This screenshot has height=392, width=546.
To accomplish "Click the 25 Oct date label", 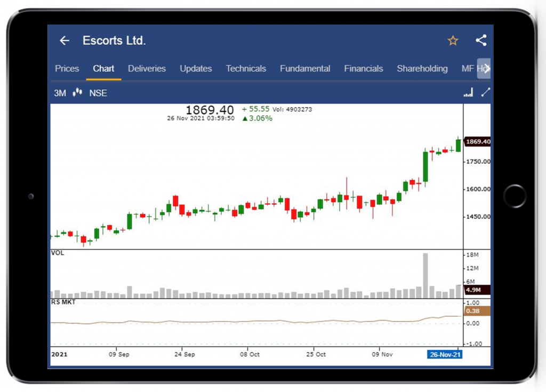I will point(316,354).
